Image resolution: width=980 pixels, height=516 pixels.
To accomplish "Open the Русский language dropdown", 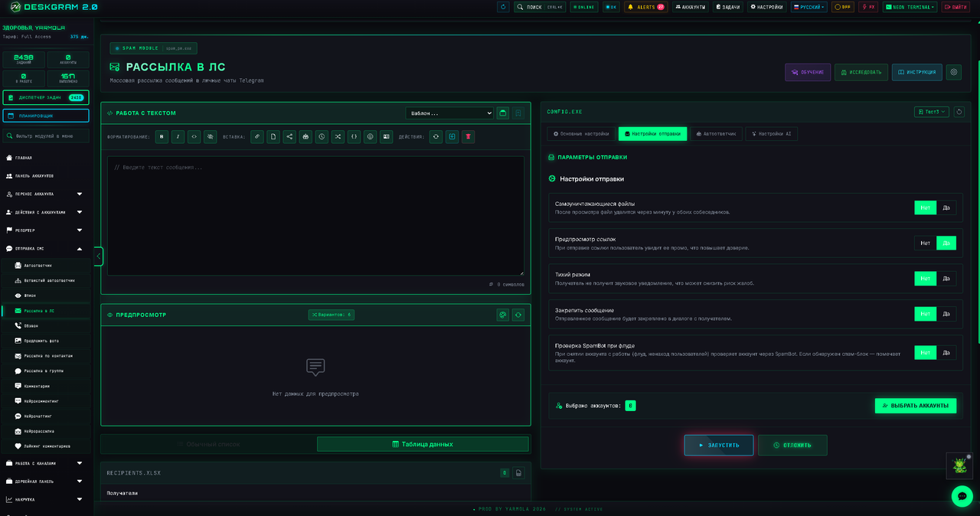I will tap(808, 7).
